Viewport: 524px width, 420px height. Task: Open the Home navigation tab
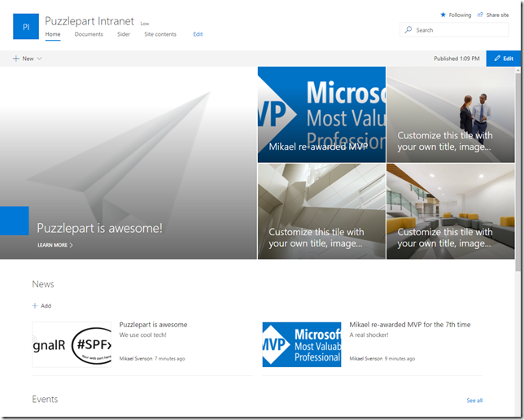pyautogui.click(x=53, y=34)
